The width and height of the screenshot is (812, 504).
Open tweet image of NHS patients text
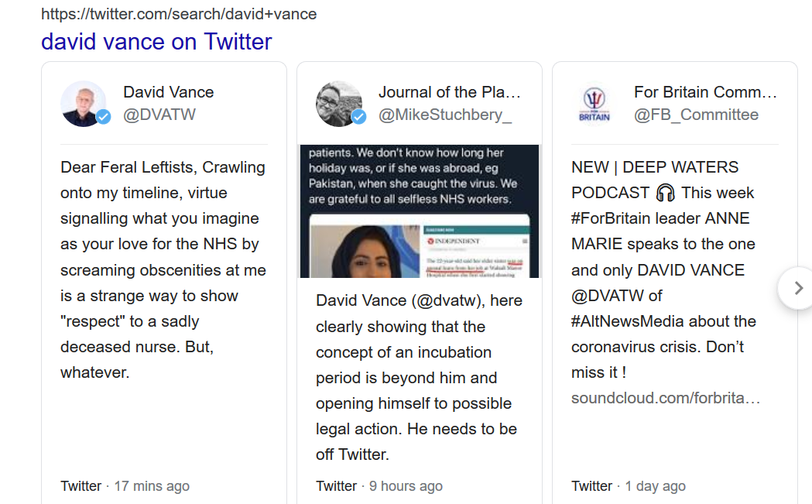[x=420, y=211]
